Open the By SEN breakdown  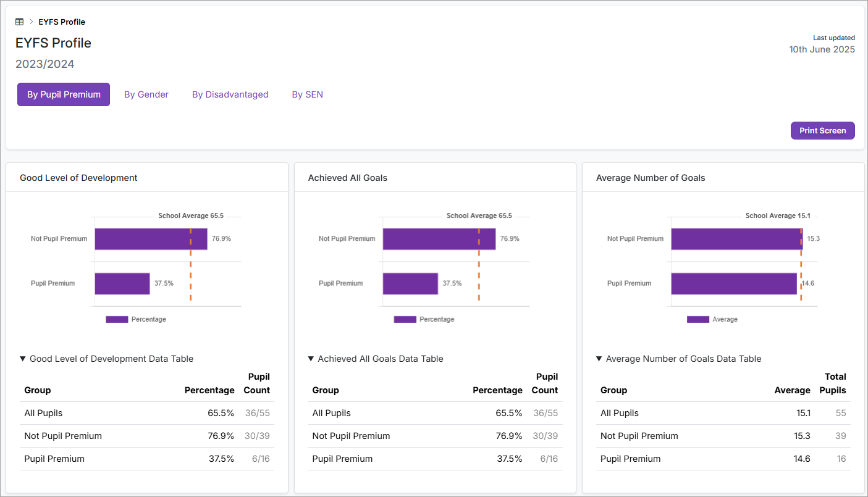(x=307, y=94)
